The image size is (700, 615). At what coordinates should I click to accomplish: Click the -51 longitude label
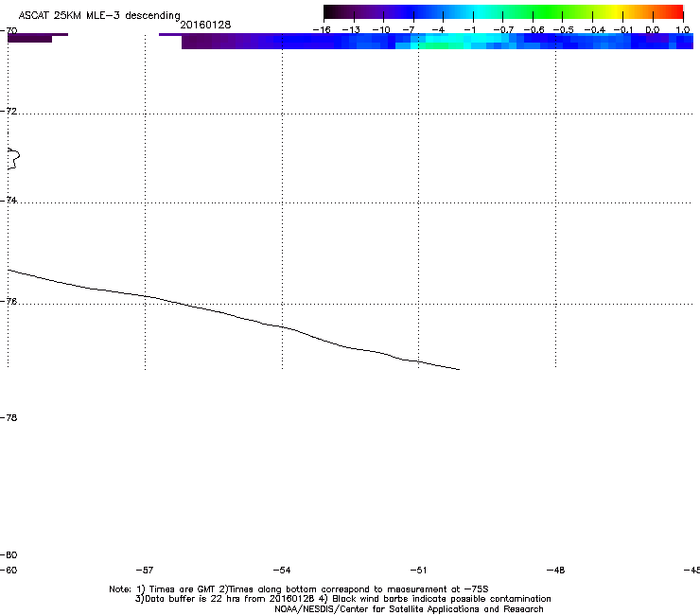pos(418,571)
